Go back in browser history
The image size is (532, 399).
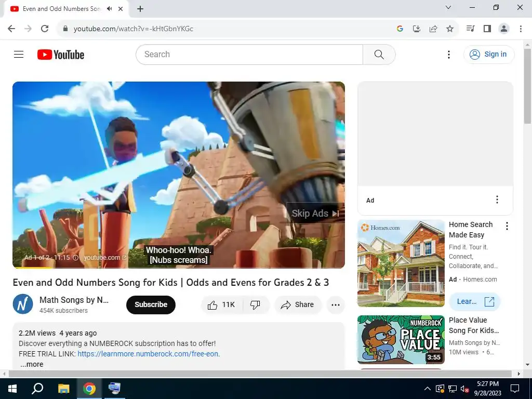(11, 29)
